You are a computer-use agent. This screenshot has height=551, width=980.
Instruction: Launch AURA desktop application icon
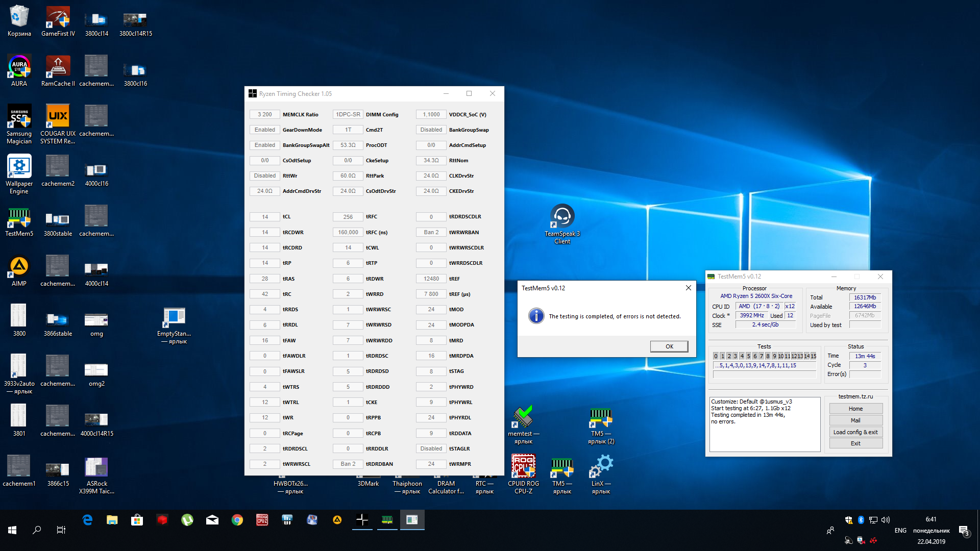tap(19, 67)
